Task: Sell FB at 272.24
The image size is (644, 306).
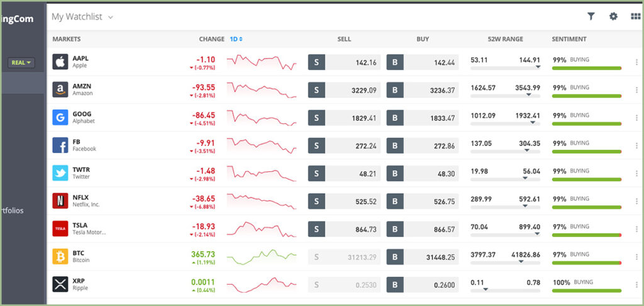Action: click(x=344, y=145)
